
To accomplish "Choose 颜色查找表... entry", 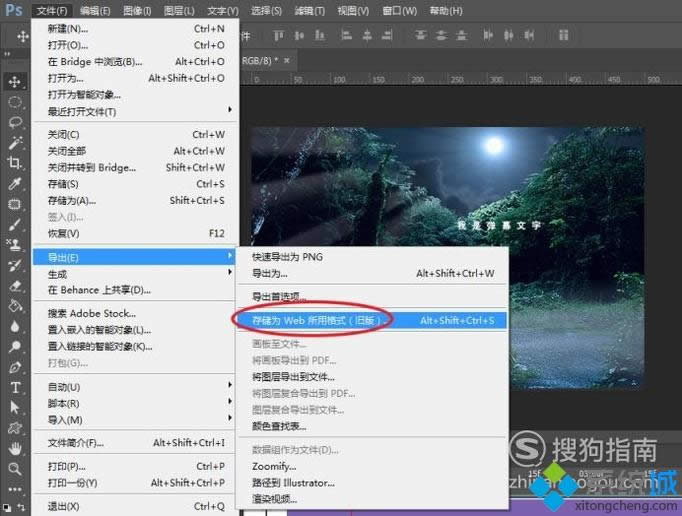I will (x=372, y=426).
